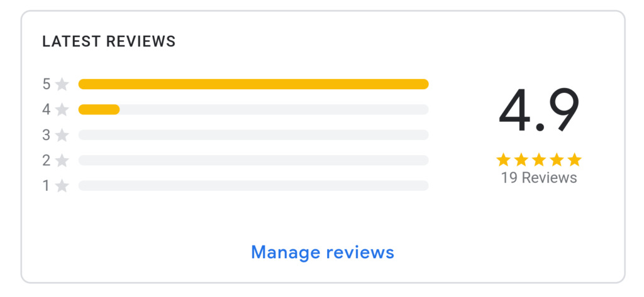Select the 4-star rating bar
The image size is (644, 297).
pos(253,109)
